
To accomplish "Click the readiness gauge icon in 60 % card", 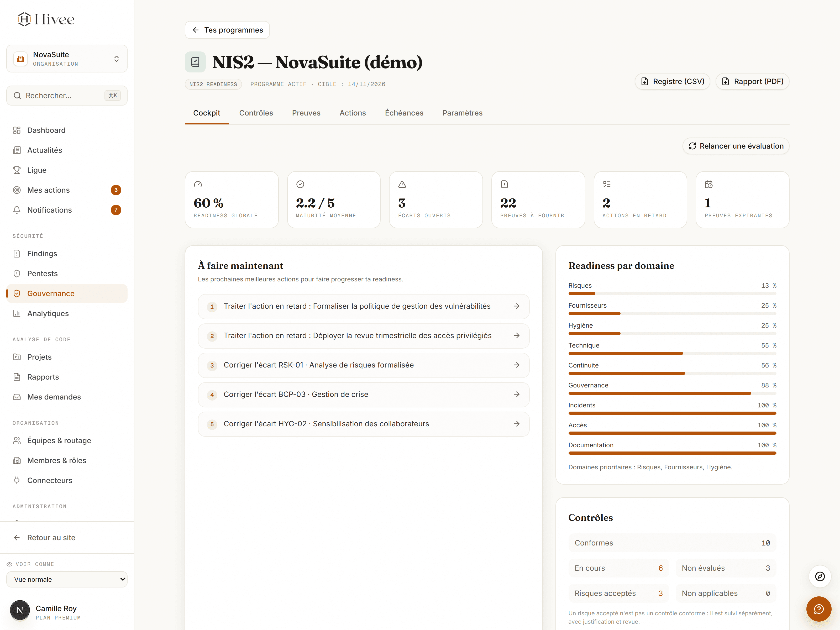I will click(x=198, y=185).
